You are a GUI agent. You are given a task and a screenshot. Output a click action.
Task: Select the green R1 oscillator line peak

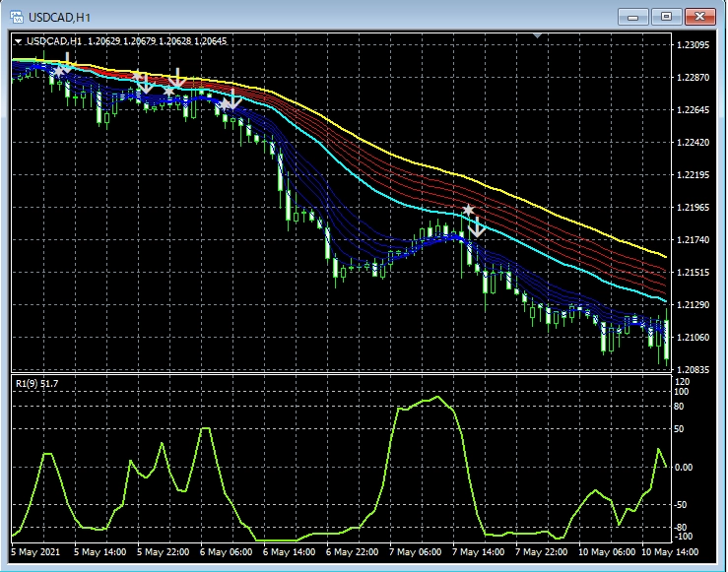pos(436,398)
